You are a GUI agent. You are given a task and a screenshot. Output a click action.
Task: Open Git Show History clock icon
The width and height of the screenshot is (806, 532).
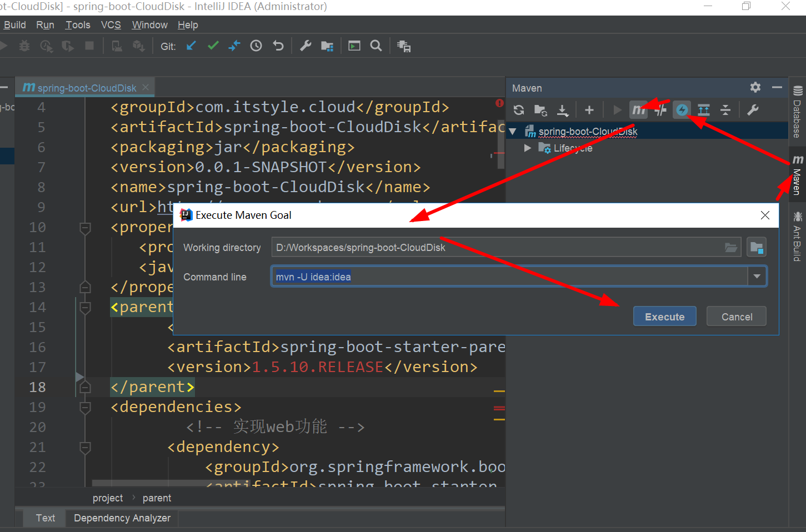click(x=256, y=46)
